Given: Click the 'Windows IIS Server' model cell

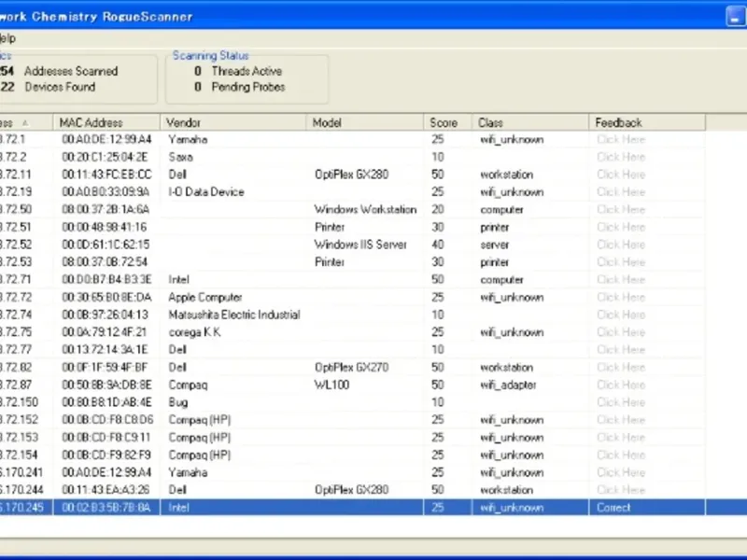Looking at the screenshot, I should point(360,245).
